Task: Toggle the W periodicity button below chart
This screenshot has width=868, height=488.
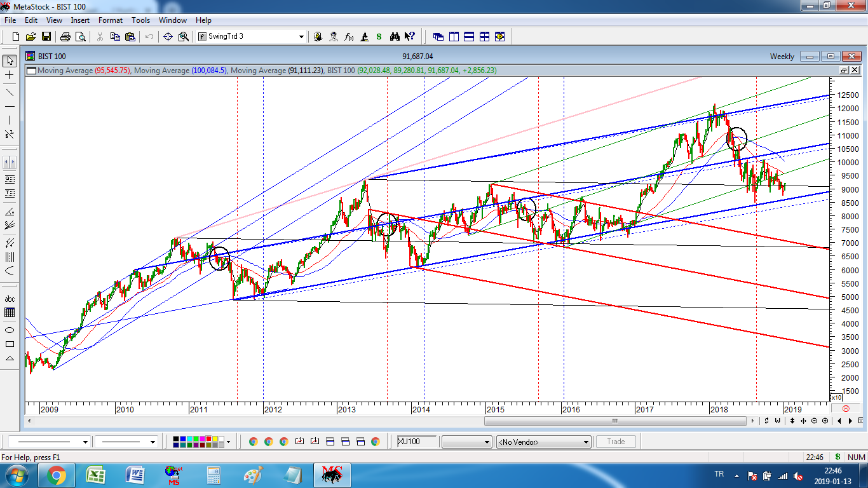Action: [x=778, y=421]
